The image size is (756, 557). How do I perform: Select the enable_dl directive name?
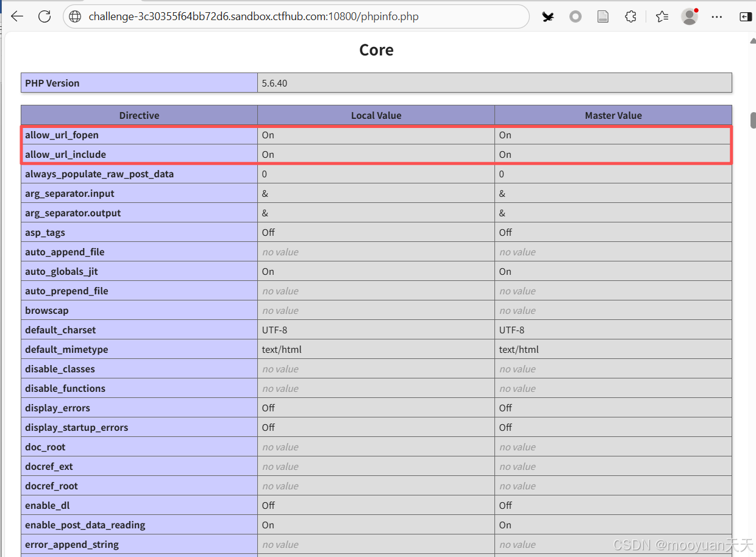click(48, 505)
